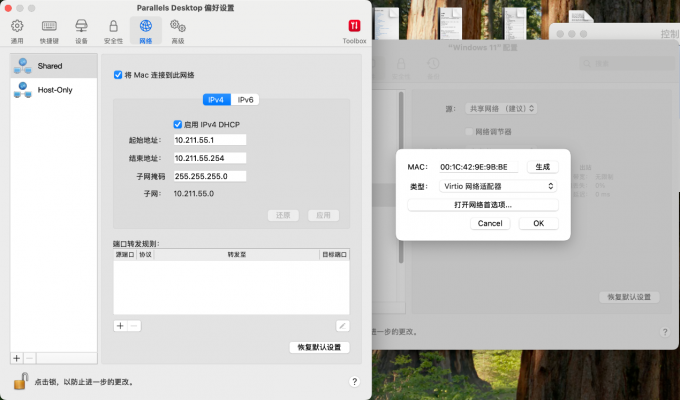Remove network with sidebar minus button
The height and width of the screenshot is (400, 680).
pos(29,358)
